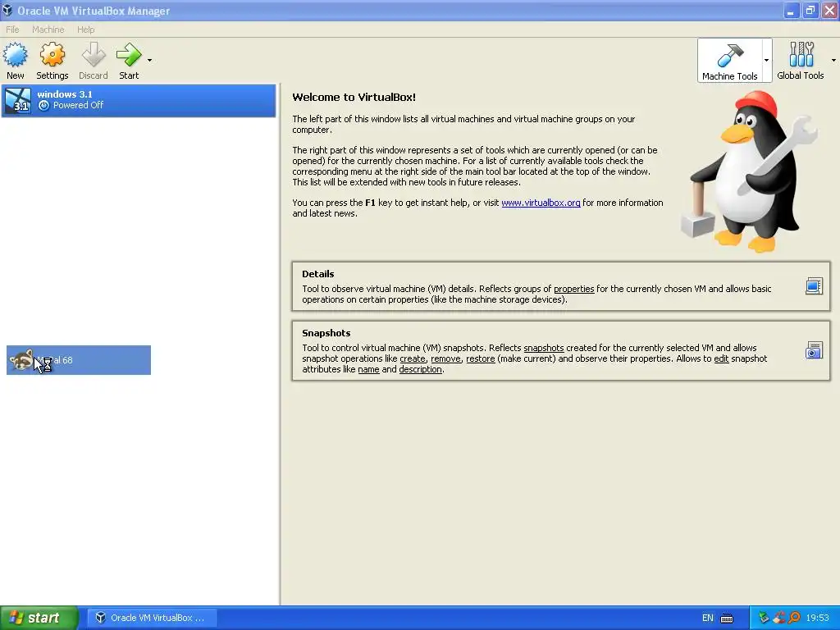
Task: Click the edit snapshot link
Action: point(722,358)
